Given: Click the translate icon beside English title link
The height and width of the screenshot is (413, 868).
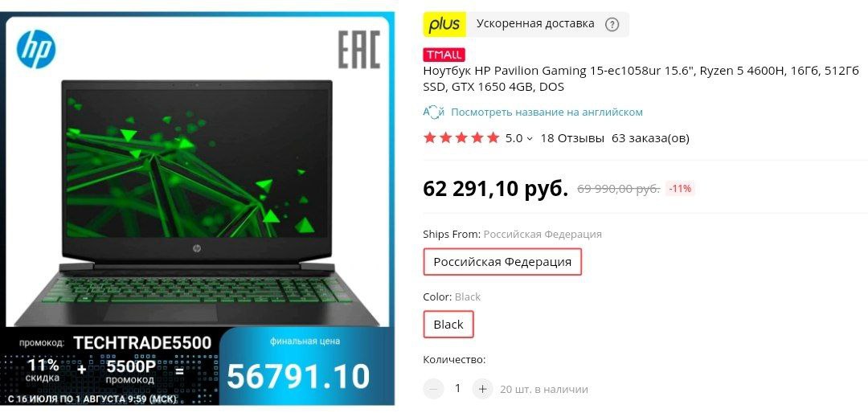Looking at the screenshot, I should (x=433, y=112).
